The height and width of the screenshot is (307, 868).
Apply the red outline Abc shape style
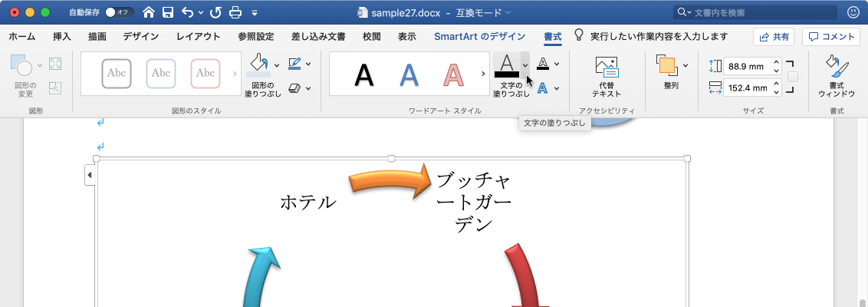pyautogui.click(x=205, y=73)
